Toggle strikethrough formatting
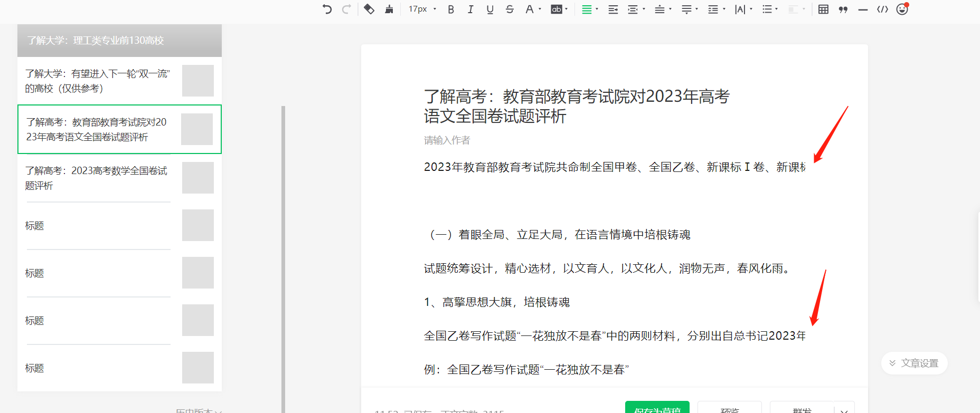 [x=510, y=9]
